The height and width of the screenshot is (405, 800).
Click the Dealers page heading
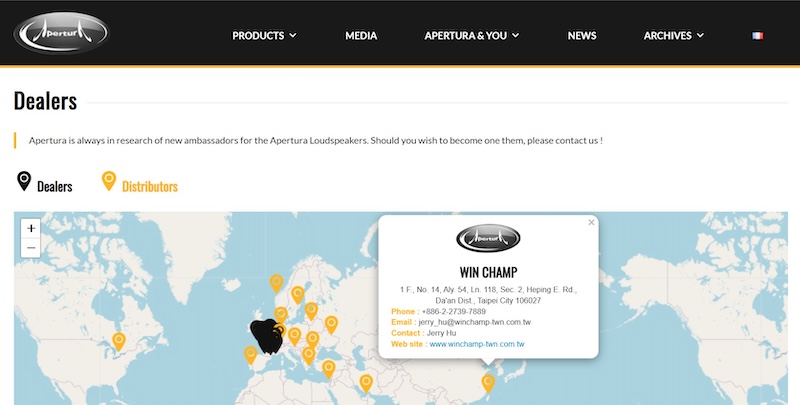(45, 101)
